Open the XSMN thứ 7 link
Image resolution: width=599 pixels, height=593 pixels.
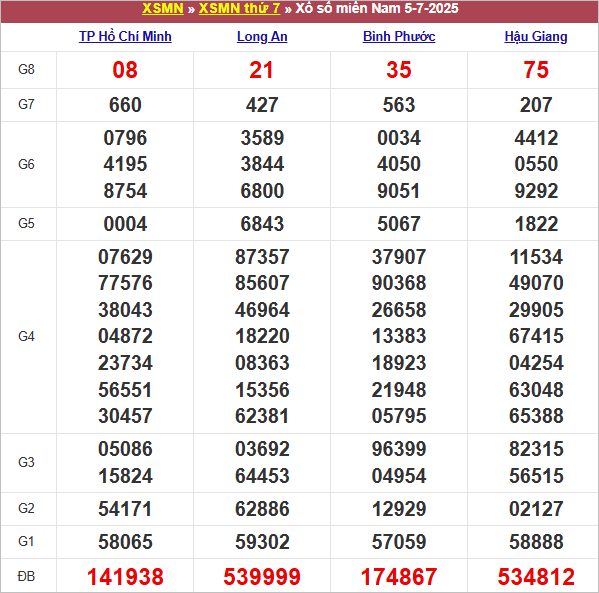click(240, 8)
